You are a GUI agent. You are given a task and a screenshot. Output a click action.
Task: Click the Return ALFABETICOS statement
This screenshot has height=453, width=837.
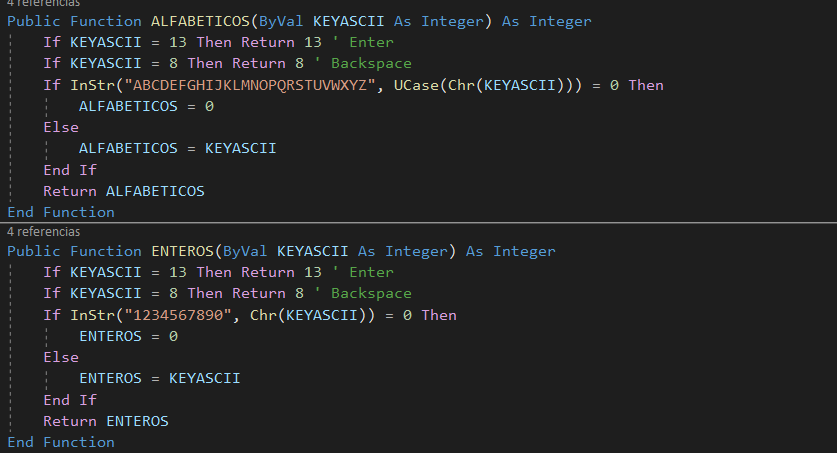(x=123, y=191)
